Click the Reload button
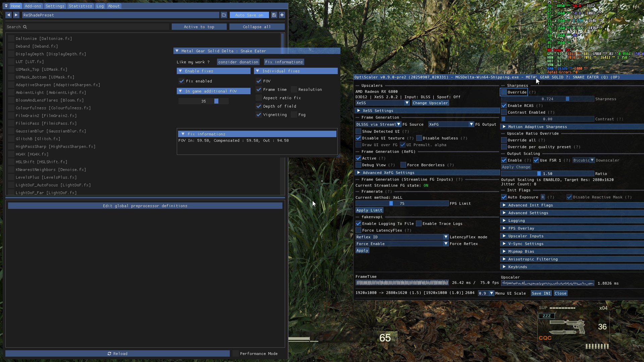 pyautogui.click(x=117, y=354)
